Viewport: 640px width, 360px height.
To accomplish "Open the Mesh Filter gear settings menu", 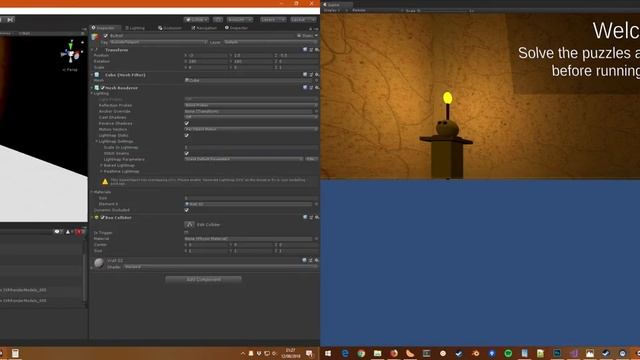I will click(x=317, y=75).
